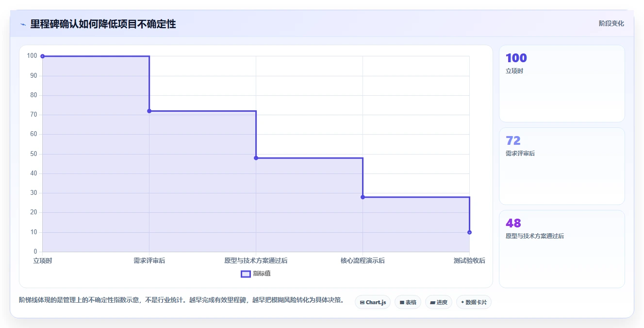
Task: Select the data point at 原型与技术方案通过后 (48)
Action: (256, 158)
